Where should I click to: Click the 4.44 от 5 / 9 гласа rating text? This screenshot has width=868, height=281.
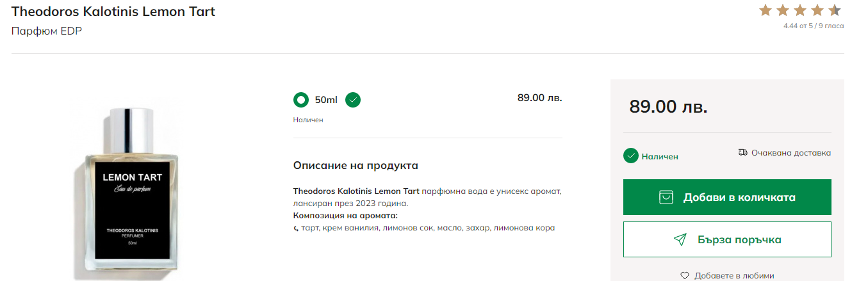point(813,26)
